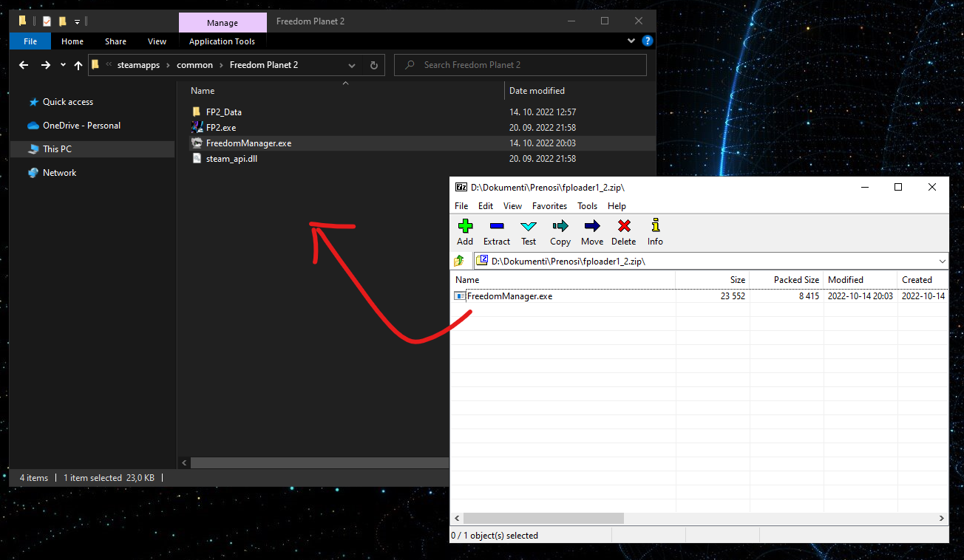Switch to the Application Tools tab
Viewport: 964px width, 560px height.
click(222, 41)
